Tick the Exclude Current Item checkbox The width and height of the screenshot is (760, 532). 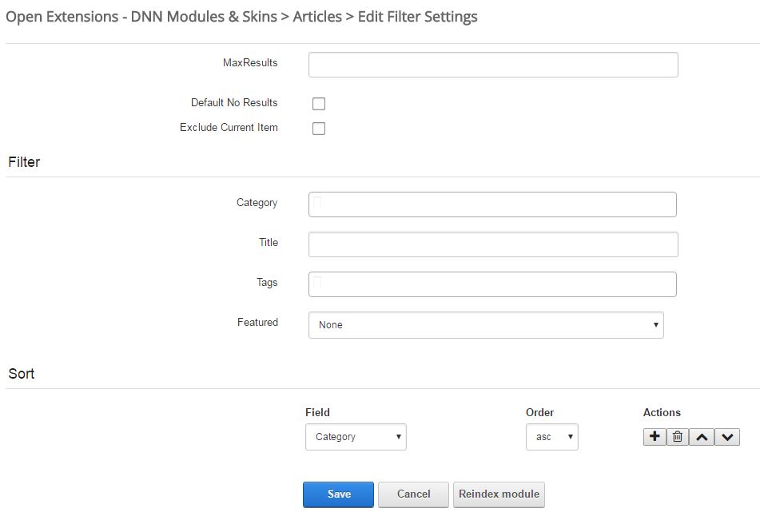[x=319, y=129]
